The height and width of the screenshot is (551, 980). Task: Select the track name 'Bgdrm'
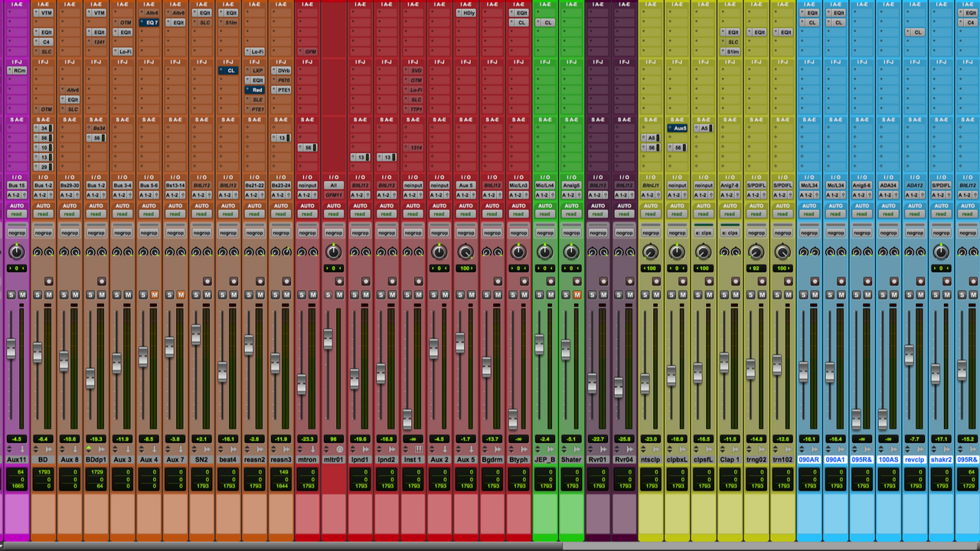click(492, 460)
